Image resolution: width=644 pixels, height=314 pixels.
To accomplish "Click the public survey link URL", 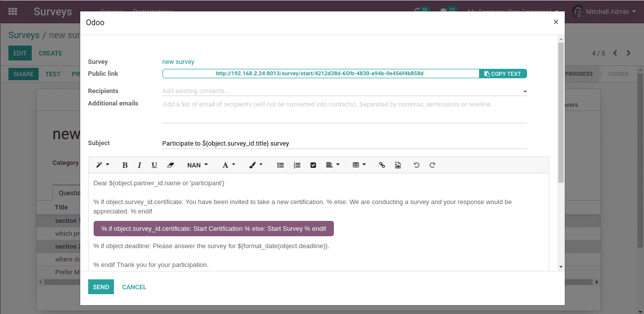I will click(320, 73).
